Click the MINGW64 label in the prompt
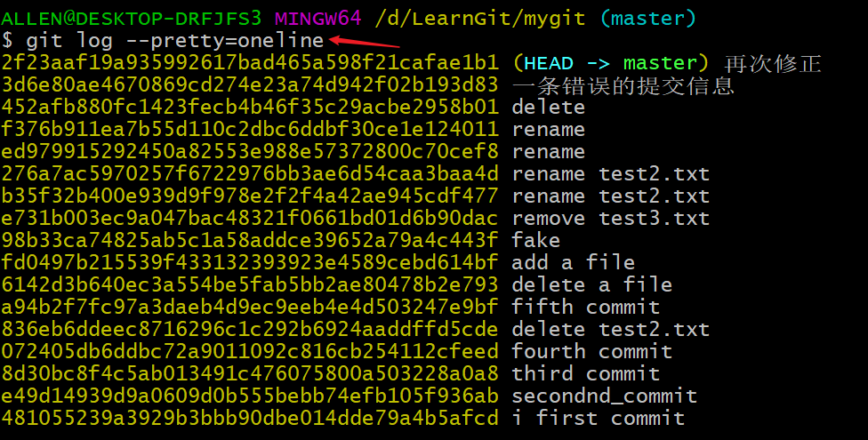Screen dimensions: 868x440 click(x=317, y=18)
